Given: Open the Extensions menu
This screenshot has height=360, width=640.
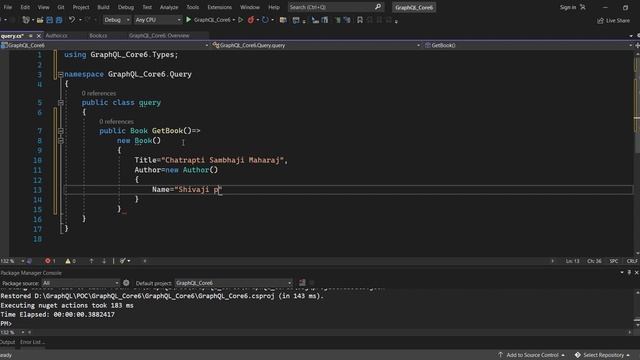Looking at the screenshot, I should (219, 7).
